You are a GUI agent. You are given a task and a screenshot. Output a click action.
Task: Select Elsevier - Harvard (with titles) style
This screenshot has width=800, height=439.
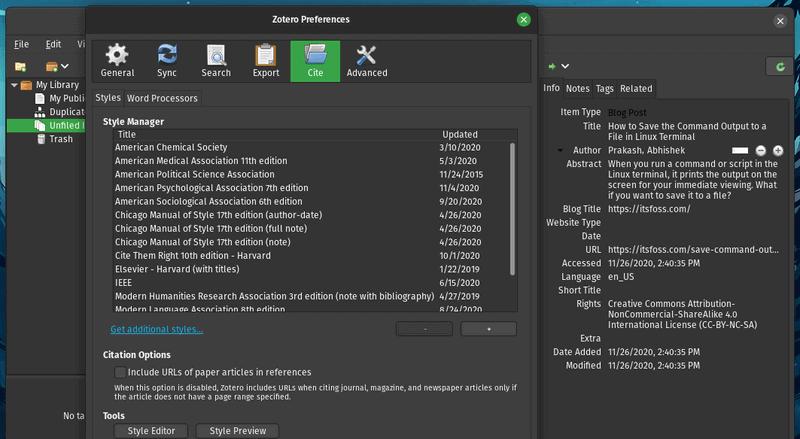[311, 269]
